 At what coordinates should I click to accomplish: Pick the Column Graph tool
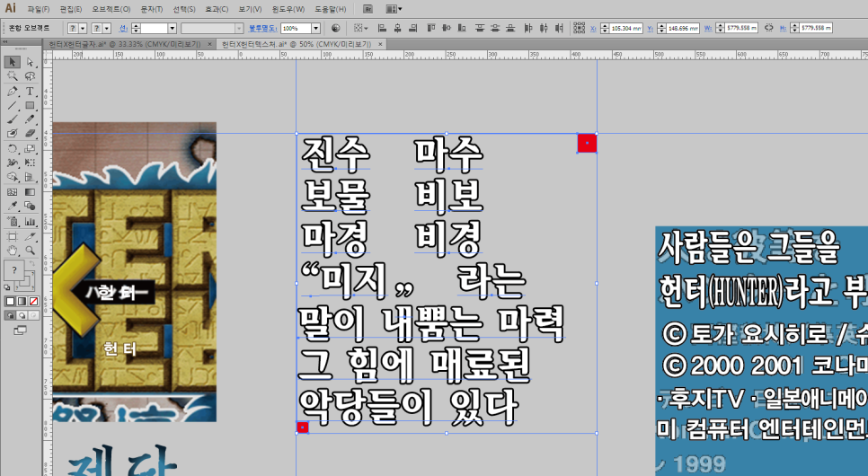pos(30,222)
